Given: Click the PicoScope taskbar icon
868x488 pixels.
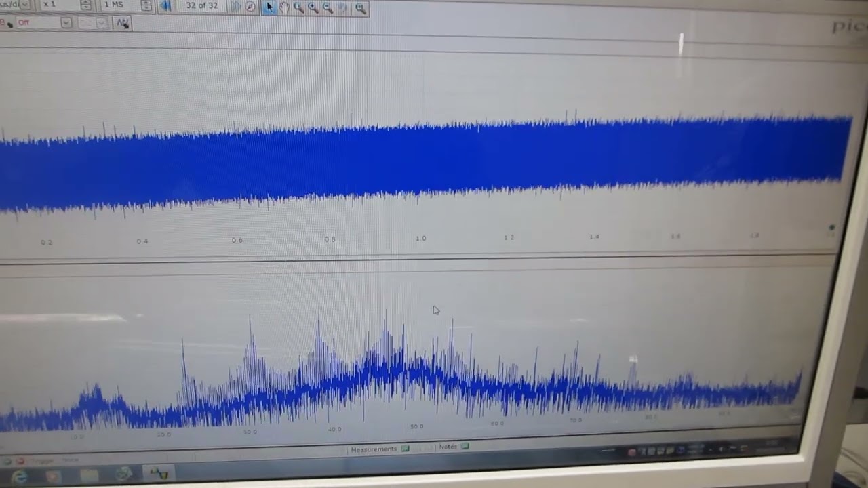Looking at the screenshot, I should click(159, 473).
